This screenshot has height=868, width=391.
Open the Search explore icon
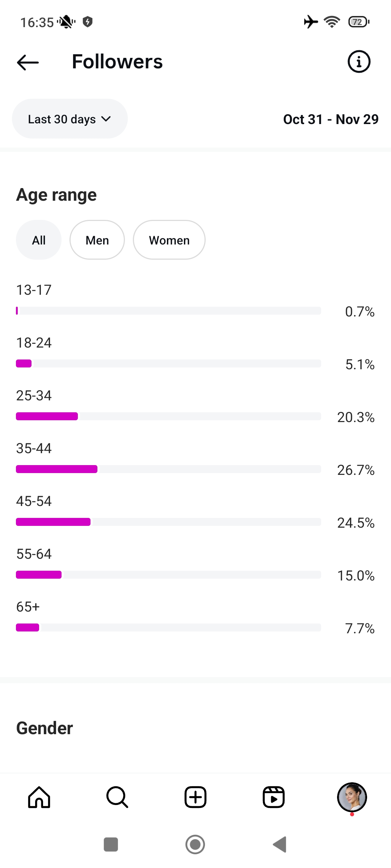[x=117, y=797]
